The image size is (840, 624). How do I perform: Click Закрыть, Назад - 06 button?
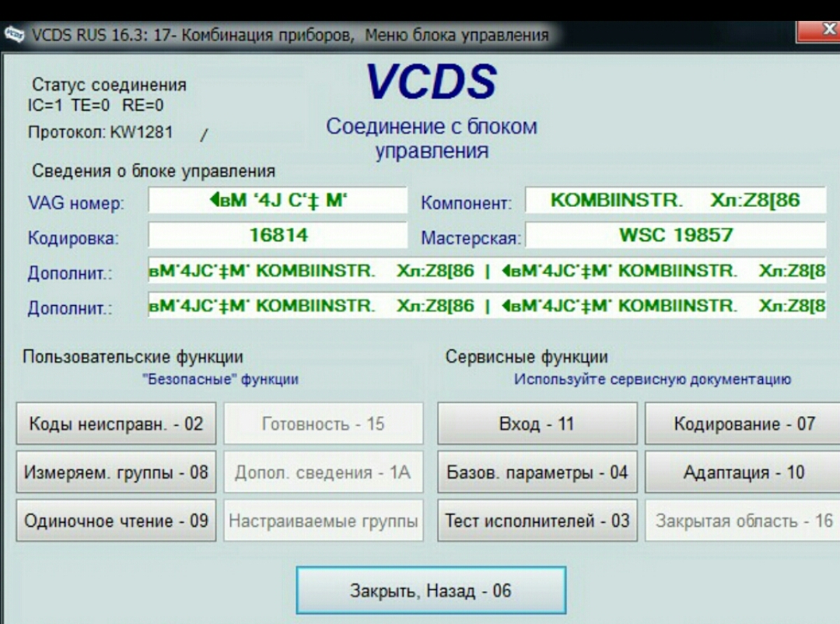tap(431, 591)
